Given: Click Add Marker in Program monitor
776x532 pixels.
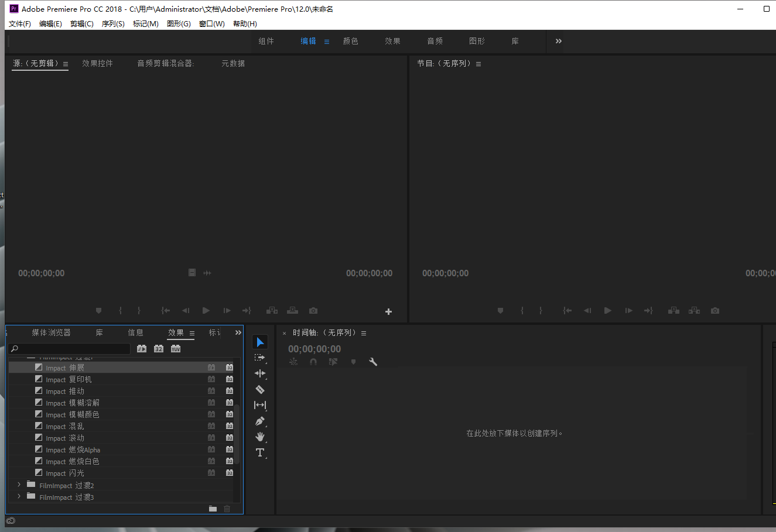Looking at the screenshot, I should (x=500, y=311).
